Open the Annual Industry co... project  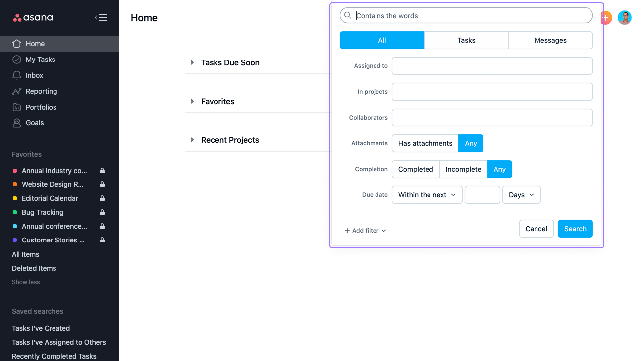[x=54, y=171]
